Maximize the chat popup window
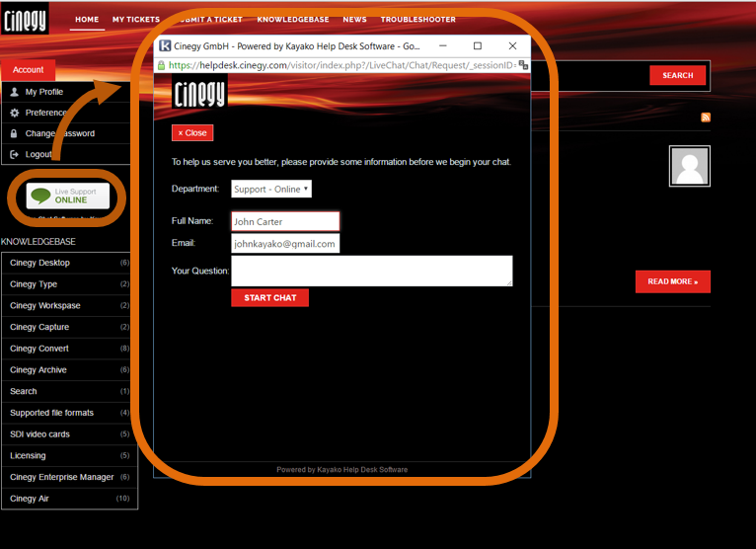The image size is (756, 549). (x=478, y=45)
